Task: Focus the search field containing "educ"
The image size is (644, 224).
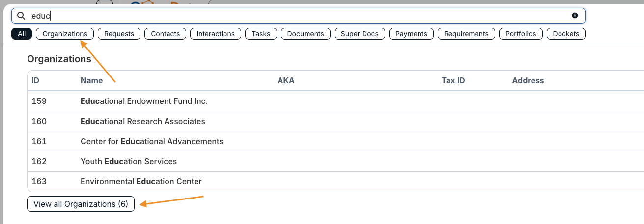Action: click(298, 16)
